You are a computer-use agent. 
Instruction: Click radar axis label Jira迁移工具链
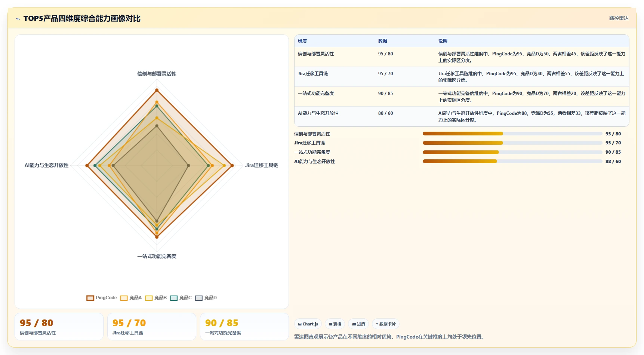tap(262, 165)
